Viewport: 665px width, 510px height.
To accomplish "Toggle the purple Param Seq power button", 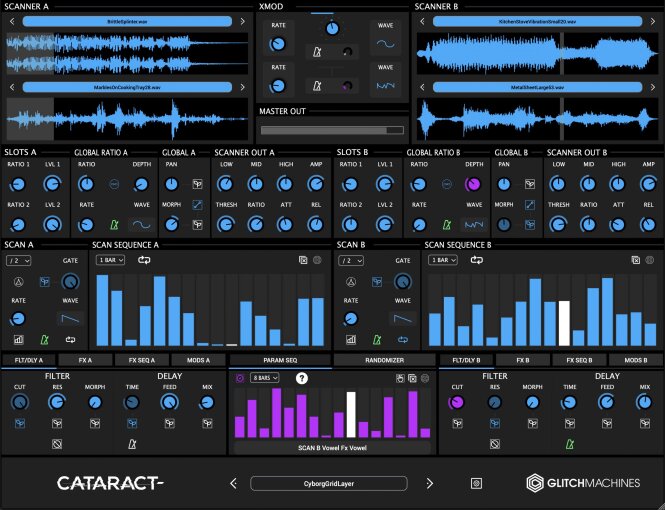I will click(240, 378).
